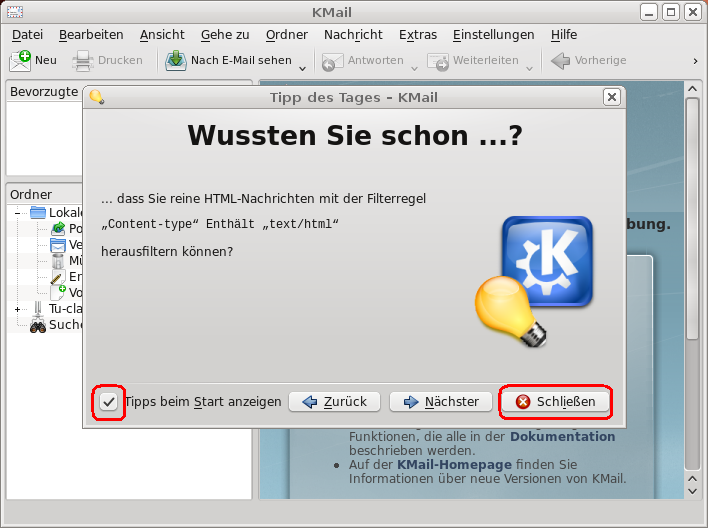Open the Weiterleiten dropdown arrow
The image size is (708, 528).
pos(530,69)
